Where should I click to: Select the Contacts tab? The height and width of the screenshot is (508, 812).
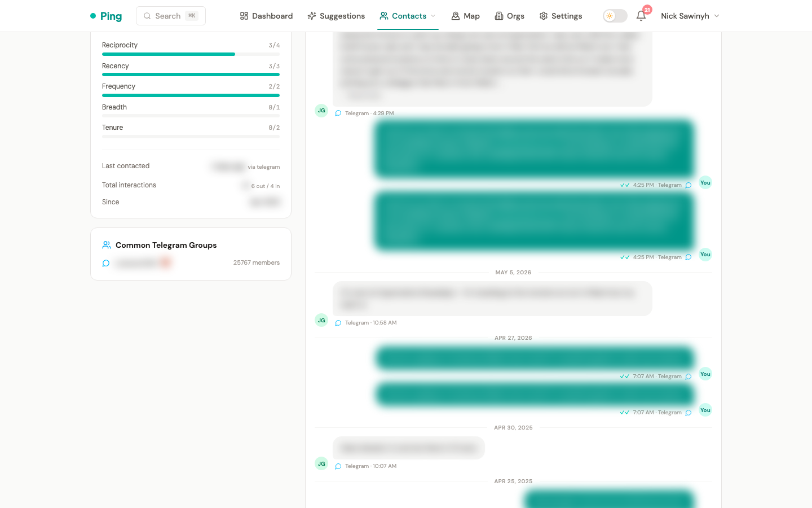(x=408, y=16)
